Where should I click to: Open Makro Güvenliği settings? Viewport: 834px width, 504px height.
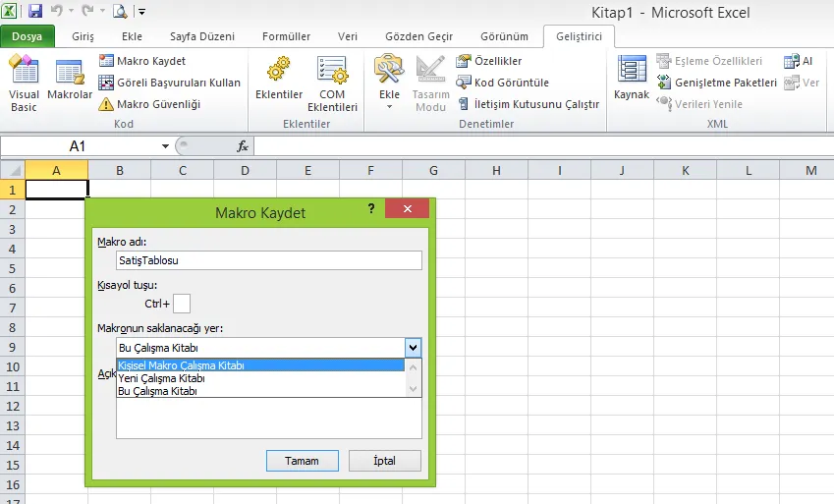(x=149, y=104)
